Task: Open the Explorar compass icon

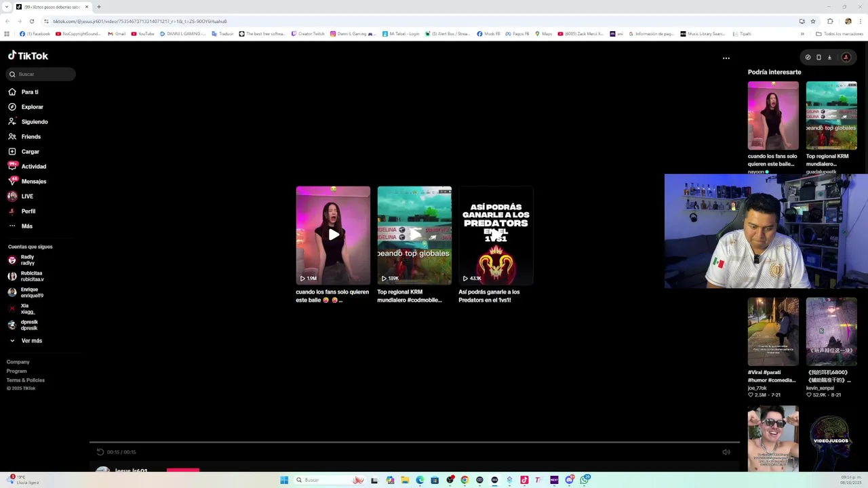Action: tap(12, 107)
